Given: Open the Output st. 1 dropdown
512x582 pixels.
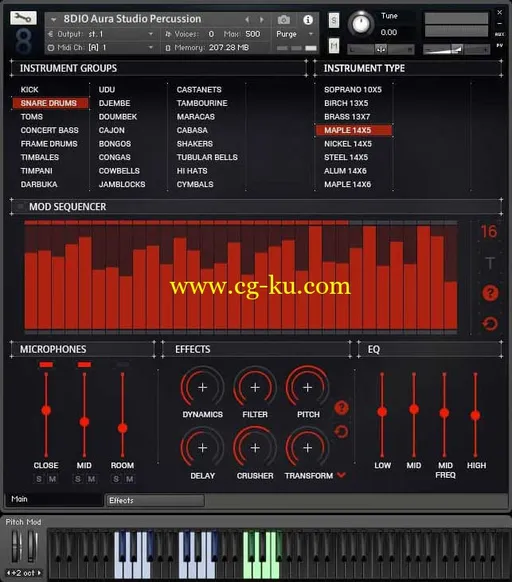Looking at the screenshot, I should [x=101, y=34].
